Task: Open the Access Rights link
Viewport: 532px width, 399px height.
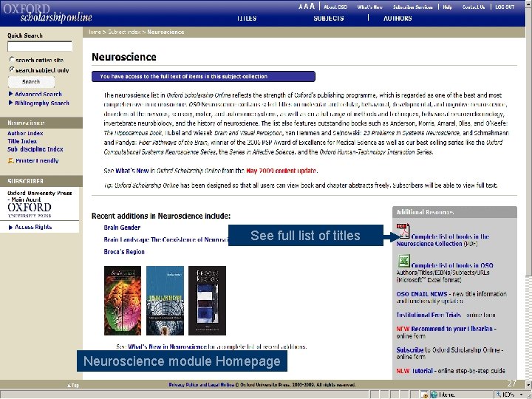Action: pos(33,227)
